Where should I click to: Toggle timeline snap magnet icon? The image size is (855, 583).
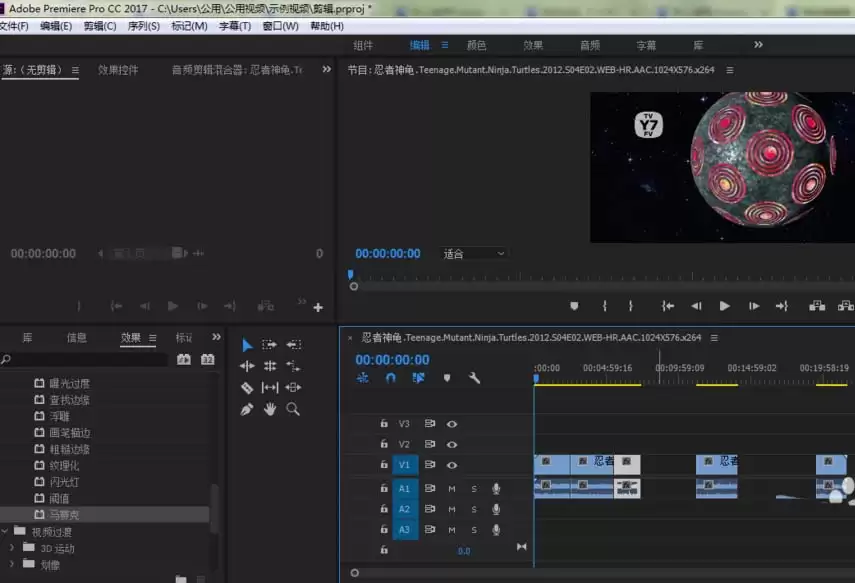[x=391, y=378]
